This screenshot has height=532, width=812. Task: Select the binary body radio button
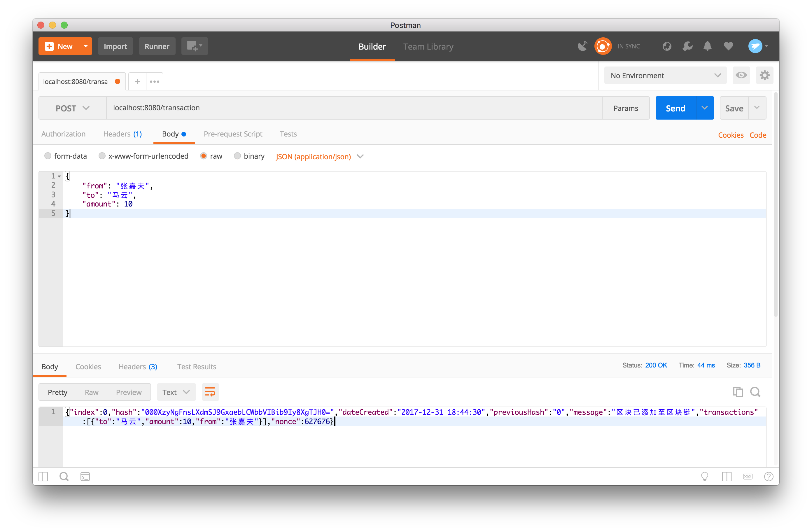tap(237, 156)
